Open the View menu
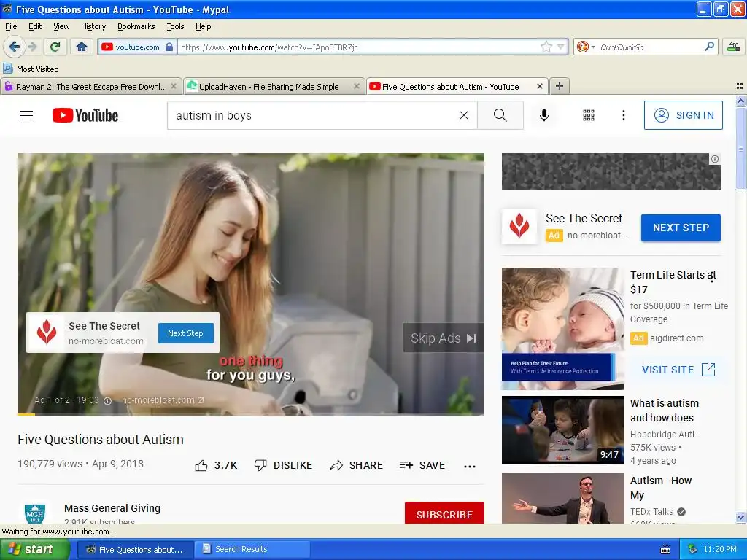This screenshot has height=560, width=747. [x=61, y=26]
